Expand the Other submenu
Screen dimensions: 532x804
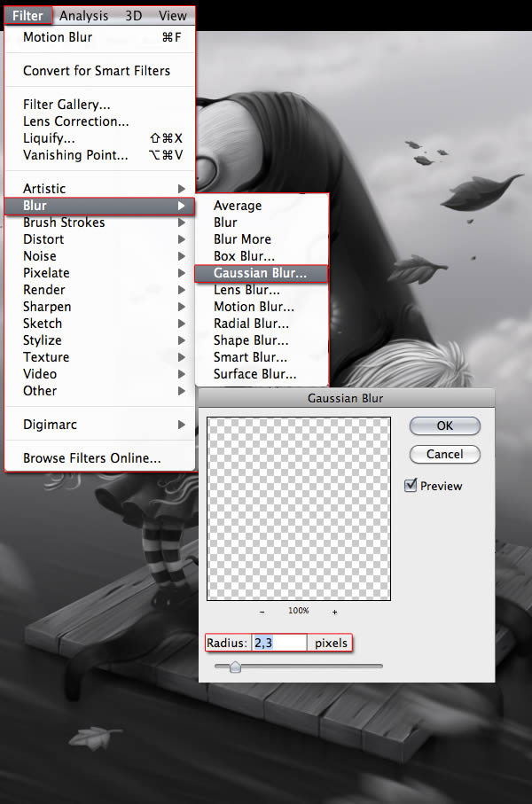(x=99, y=391)
